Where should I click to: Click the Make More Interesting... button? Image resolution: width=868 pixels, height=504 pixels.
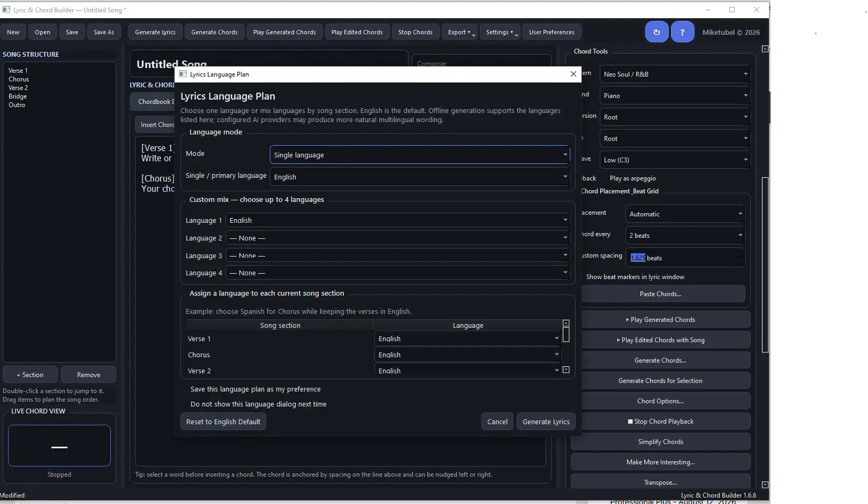coord(660,462)
